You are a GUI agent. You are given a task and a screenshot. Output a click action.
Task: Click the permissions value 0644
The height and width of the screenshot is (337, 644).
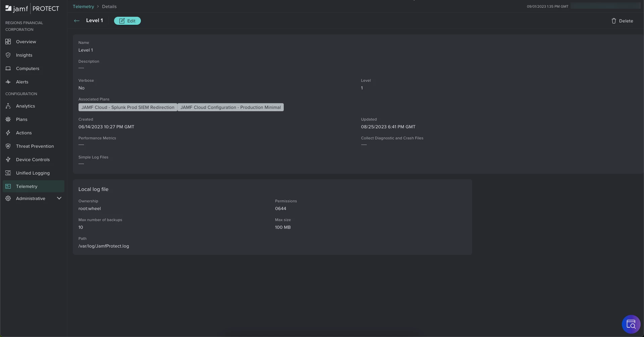click(281, 208)
